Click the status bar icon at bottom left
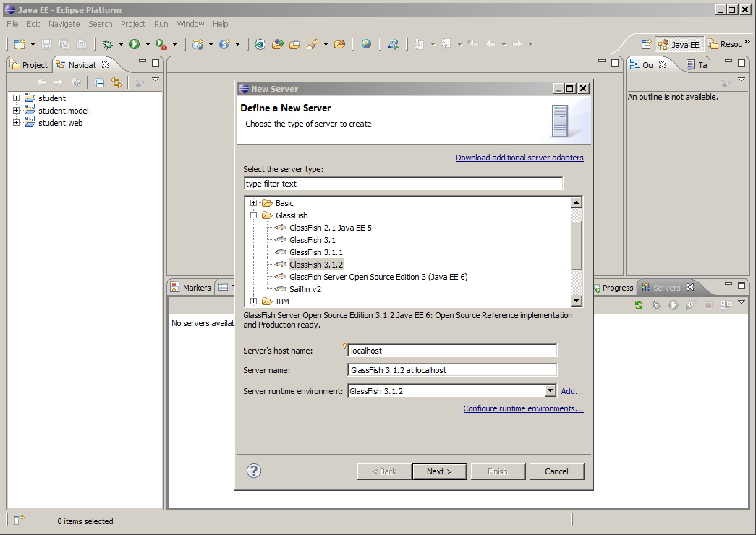The image size is (756, 535). [x=19, y=520]
